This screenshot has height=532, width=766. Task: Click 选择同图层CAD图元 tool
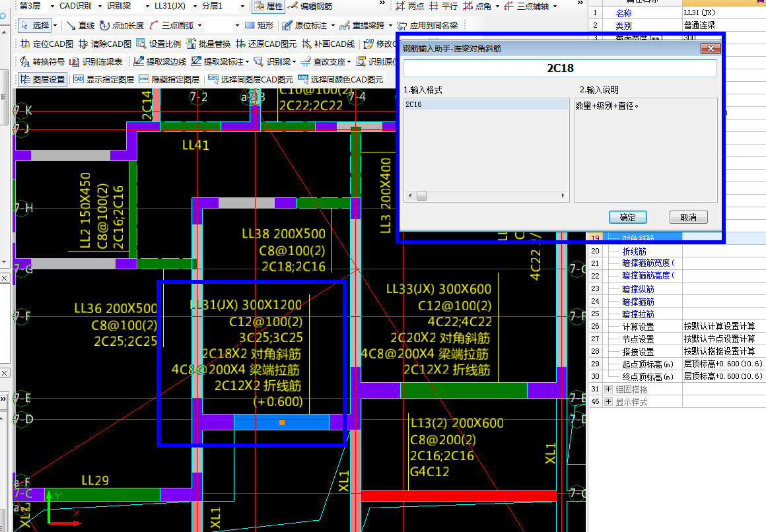pyautogui.click(x=251, y=79)
